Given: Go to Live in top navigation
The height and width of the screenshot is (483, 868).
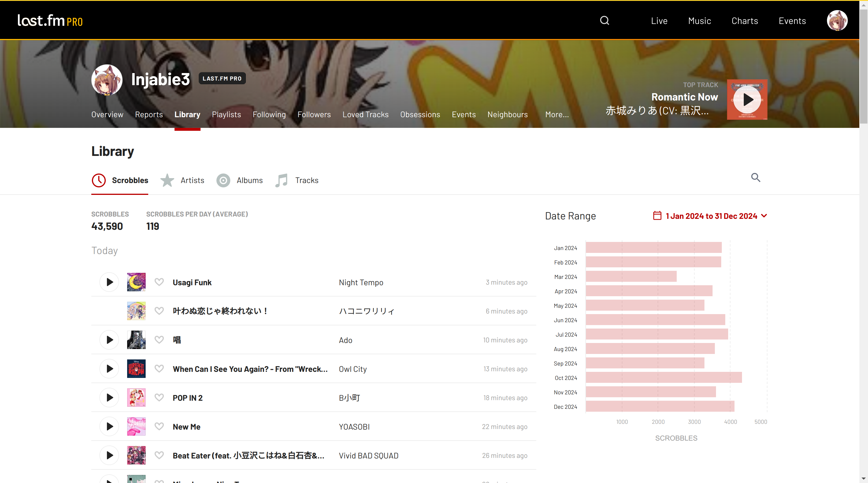Looking at the screenshot, I should 659,21.
